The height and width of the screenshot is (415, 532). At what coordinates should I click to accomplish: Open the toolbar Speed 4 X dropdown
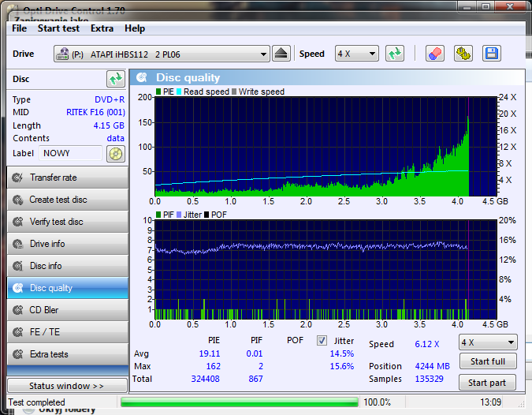(x=356, y=54)
